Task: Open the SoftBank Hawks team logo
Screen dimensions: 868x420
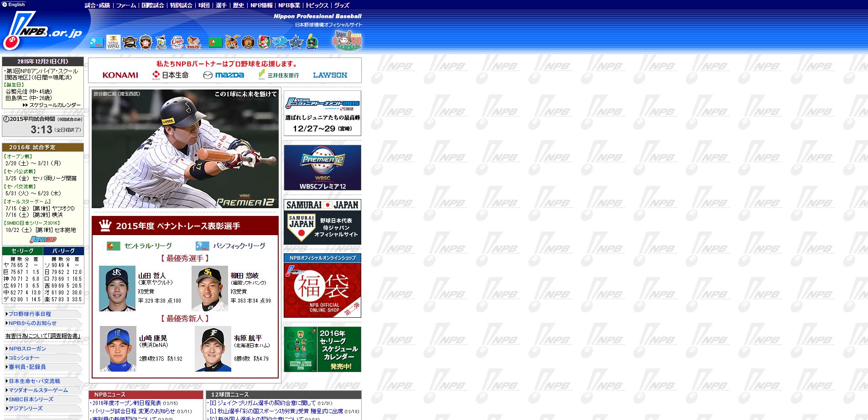Action: point(113,42)
